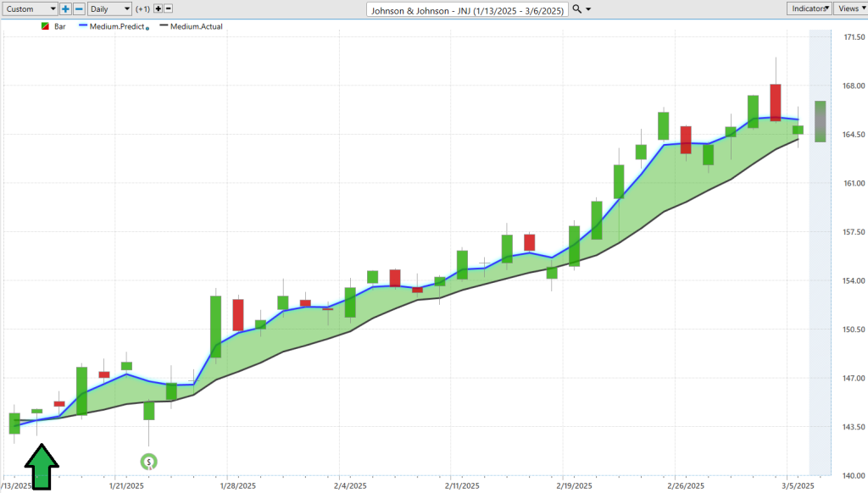This screenshot has height=493, width=868.
Task: Click the 150.50 price axis label
Action: click(x=854, y=330)
